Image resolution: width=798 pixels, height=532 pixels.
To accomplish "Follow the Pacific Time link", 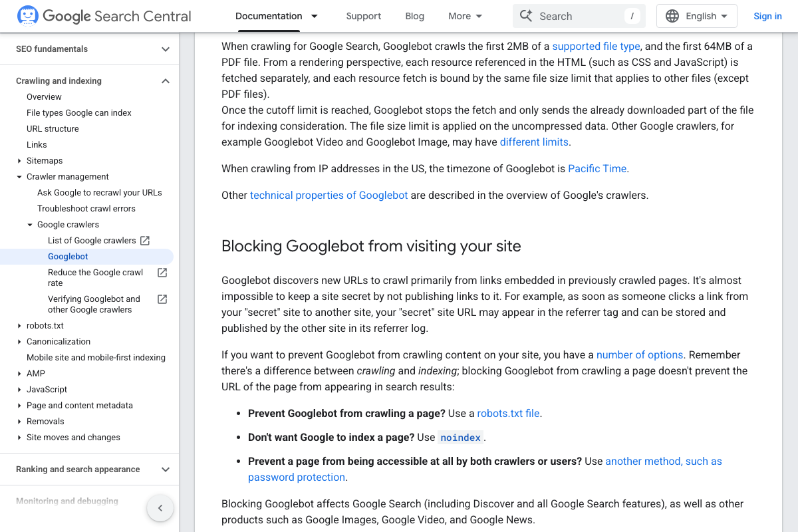I will pos(597,169).
